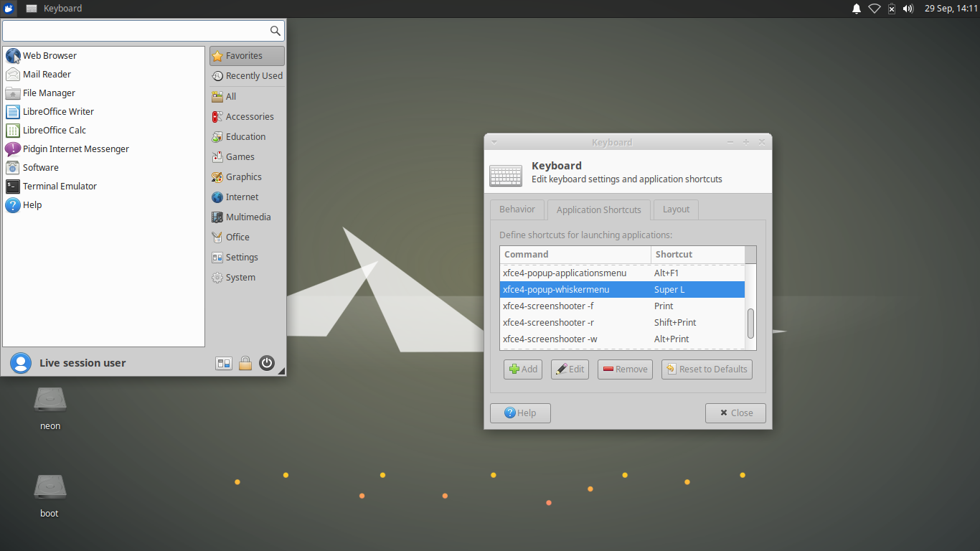The image size is (980, 551).
Task: Focus the Whisker menu search field
Action: 143,31
